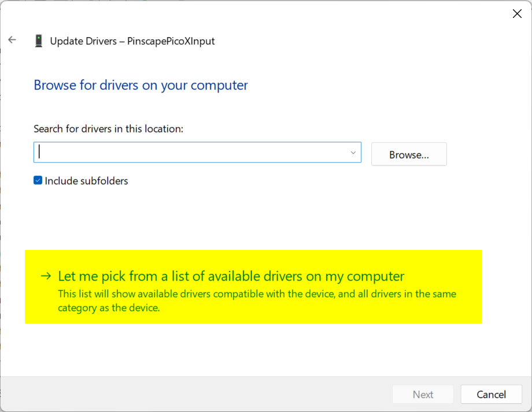Image resolution: width=532 pixels, height=412 pixels.
Task: Click the Search for drivers in this location label
Action: pyautogui.click(x=108, y=128)
